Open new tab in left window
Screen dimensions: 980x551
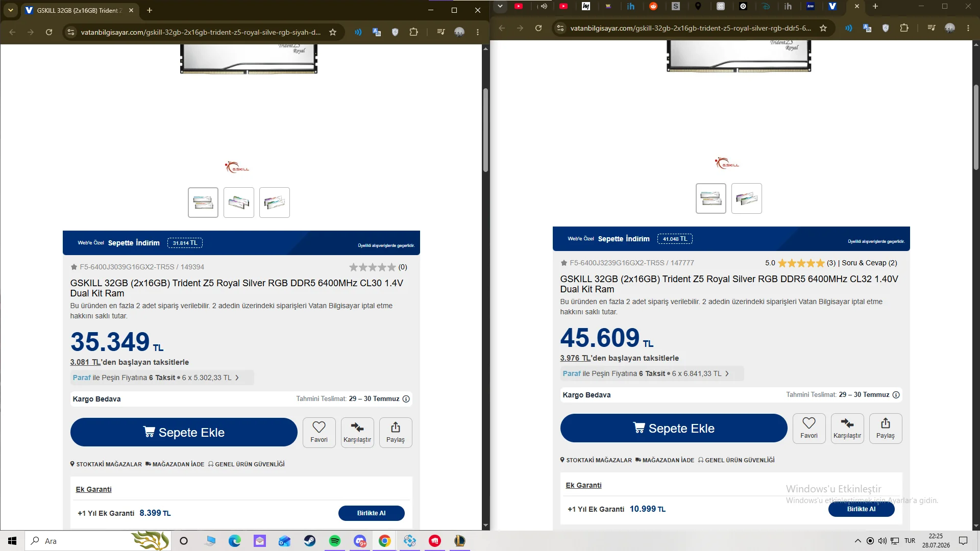click(150, 10)
